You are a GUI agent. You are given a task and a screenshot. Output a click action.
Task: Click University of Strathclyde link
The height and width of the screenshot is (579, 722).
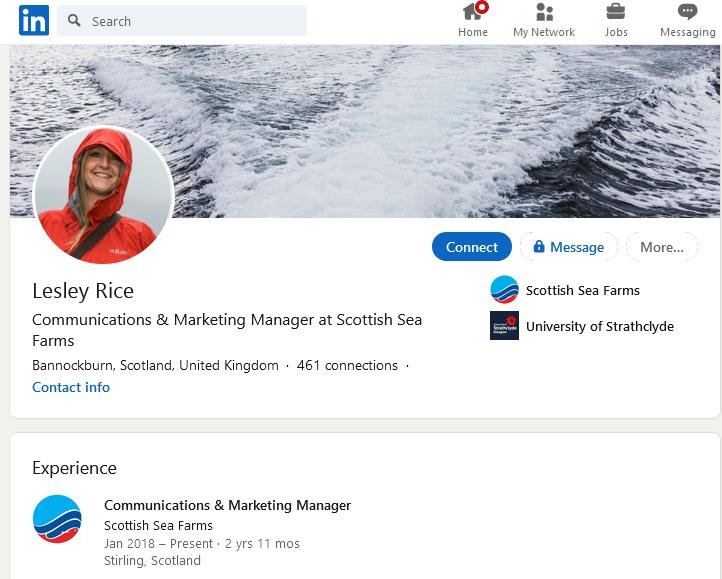pyautogui.click(x=600, y=326)
